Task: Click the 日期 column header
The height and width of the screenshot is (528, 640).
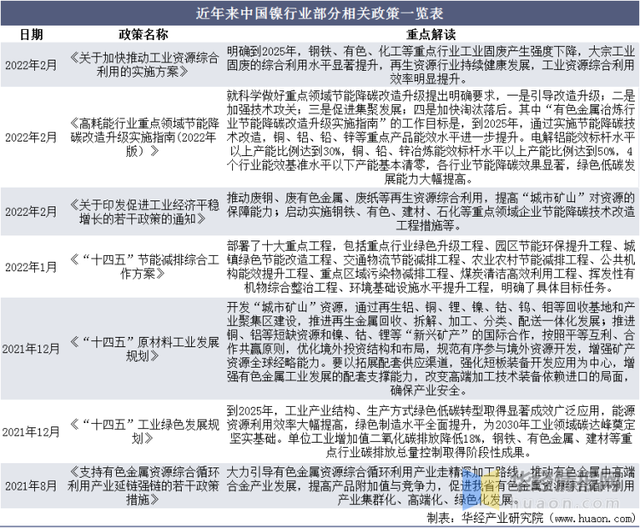Action: (31, 35)
